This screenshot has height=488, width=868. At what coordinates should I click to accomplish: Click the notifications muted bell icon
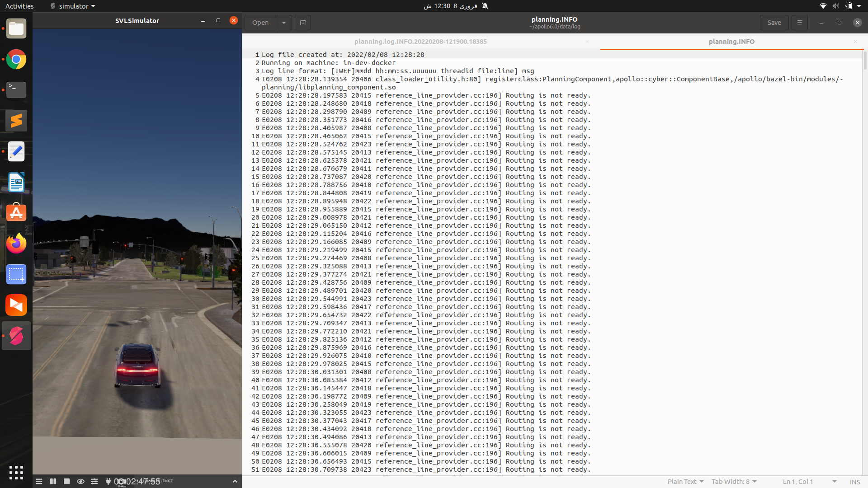(x=485, y=6)
